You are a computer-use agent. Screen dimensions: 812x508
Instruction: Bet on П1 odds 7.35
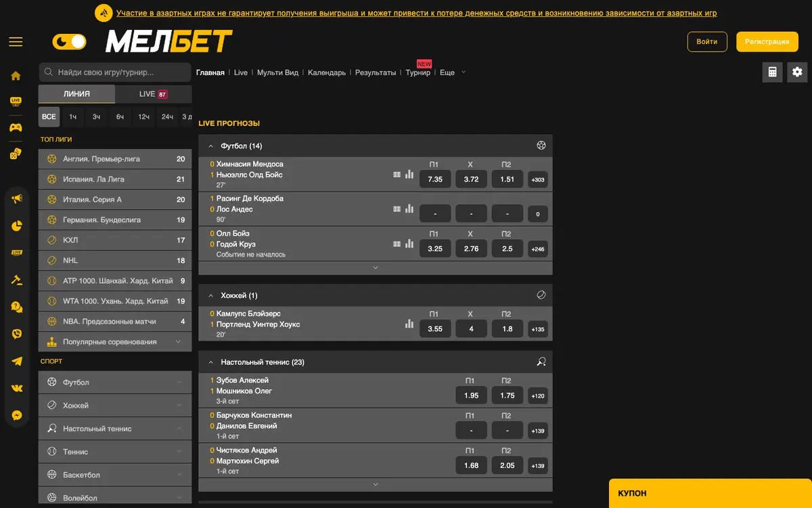435,179
